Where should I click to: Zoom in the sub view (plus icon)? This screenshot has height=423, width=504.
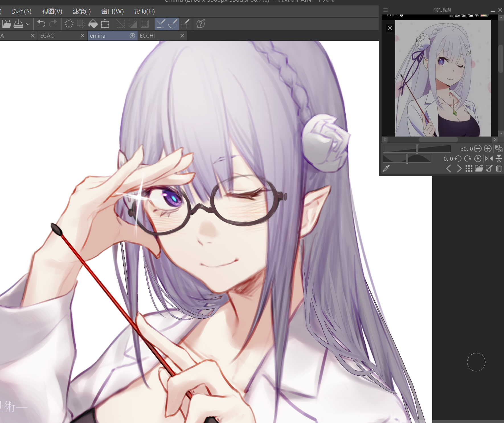(x=488, y=149)
